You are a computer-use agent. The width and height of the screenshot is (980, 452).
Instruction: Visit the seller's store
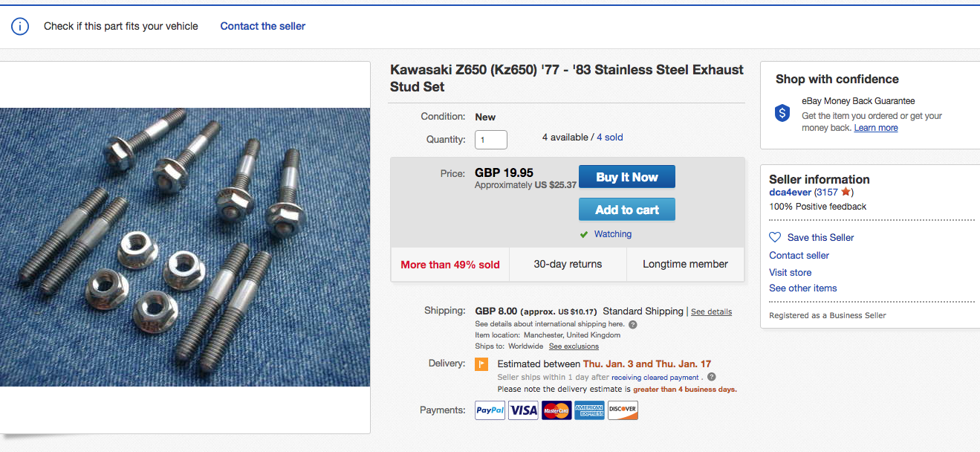(x=790, y=272)
